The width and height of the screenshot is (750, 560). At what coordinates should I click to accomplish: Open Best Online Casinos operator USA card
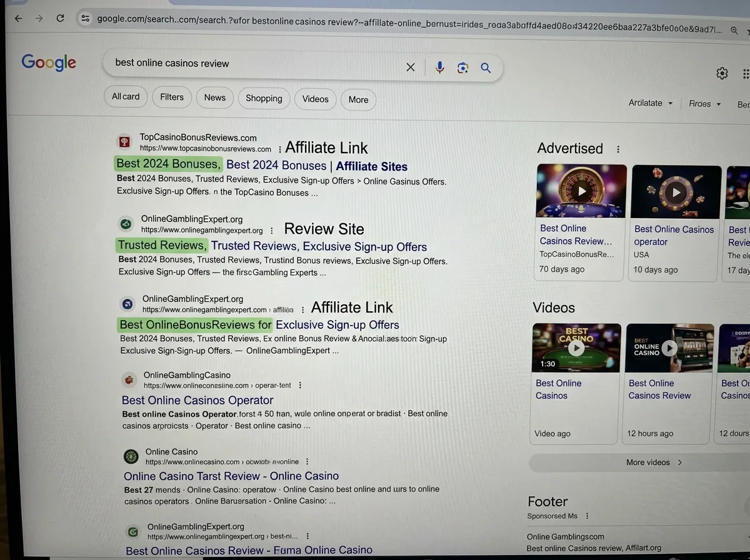[x=674, y=236]
